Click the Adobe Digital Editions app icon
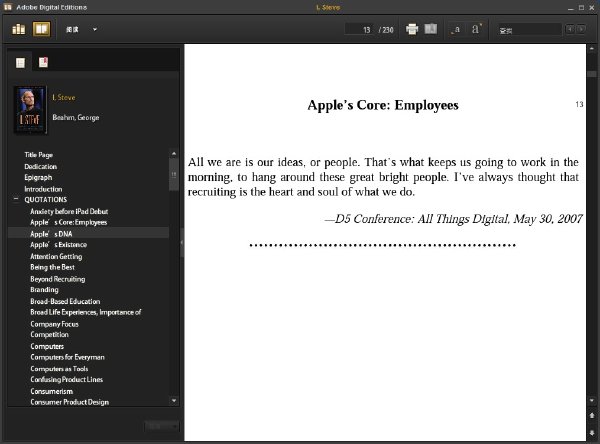The height and width of the screenshot is (444, 600). tap(8, 7)
